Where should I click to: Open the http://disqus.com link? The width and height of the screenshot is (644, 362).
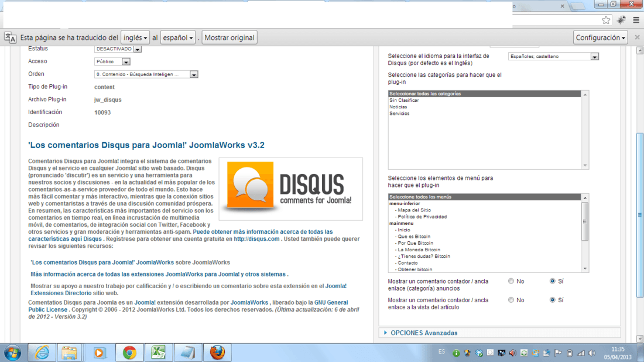coord(256,239)
